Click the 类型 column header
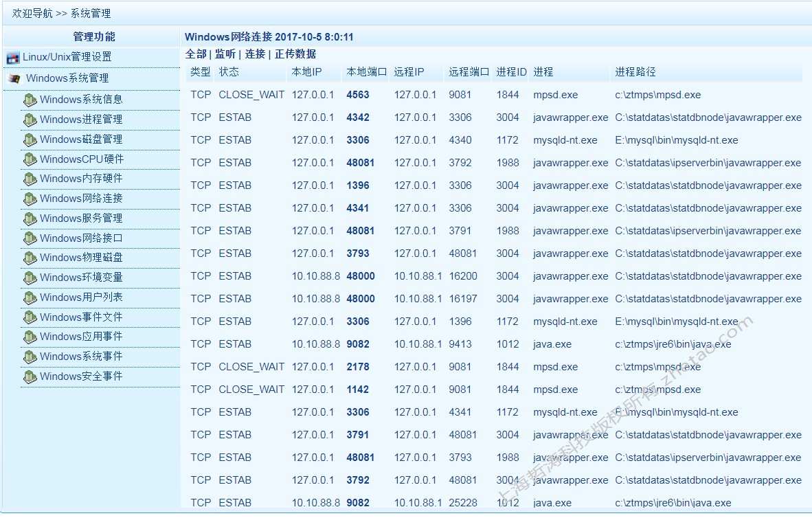The height and width of the screenshot is (518, 812). (x=201, y=72)
